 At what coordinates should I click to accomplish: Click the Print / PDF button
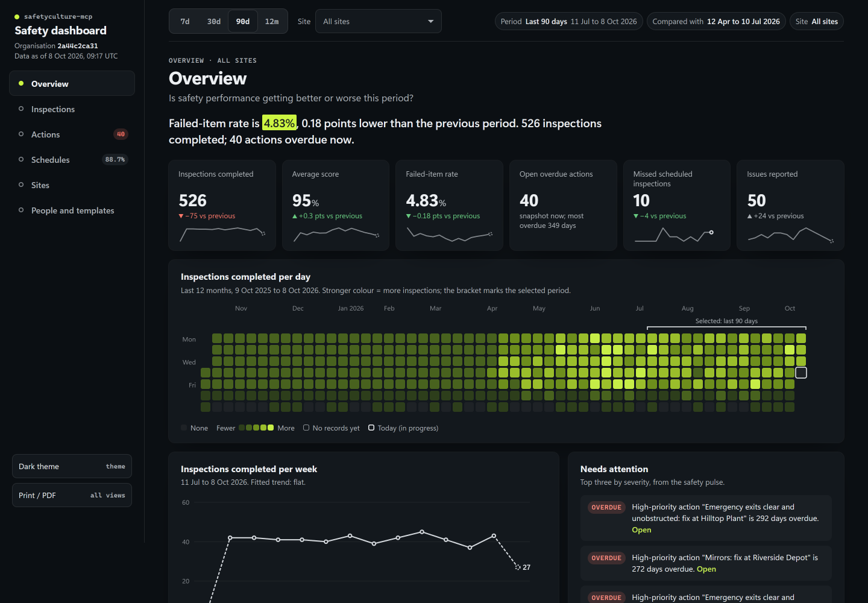72,495
